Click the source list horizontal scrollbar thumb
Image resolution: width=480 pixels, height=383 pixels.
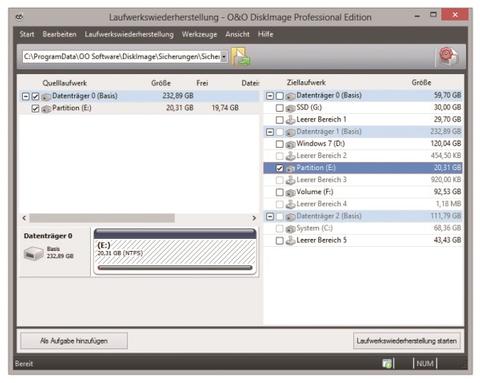tap(102, 218)
